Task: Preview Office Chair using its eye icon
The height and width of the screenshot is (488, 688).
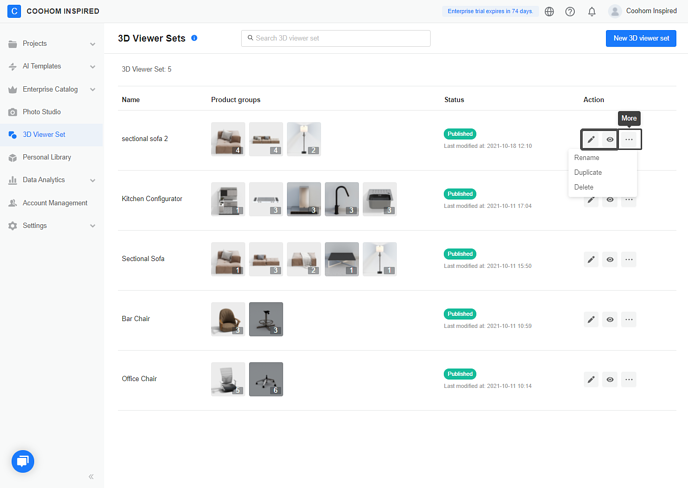Action: point(610,379)
